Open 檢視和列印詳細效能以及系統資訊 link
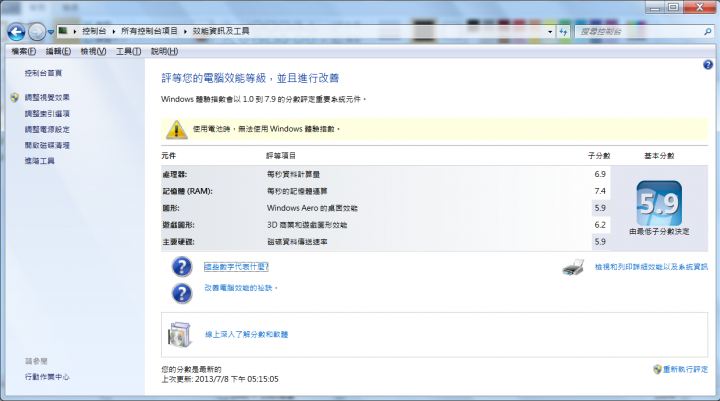This screenshot has height=401, width=720. pos(651,267)
